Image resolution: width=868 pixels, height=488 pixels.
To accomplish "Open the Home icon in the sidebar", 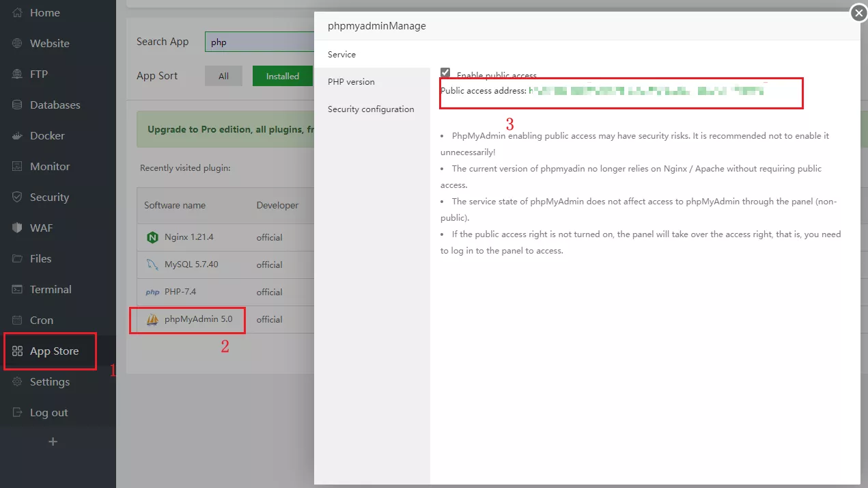I will [18, 13].
